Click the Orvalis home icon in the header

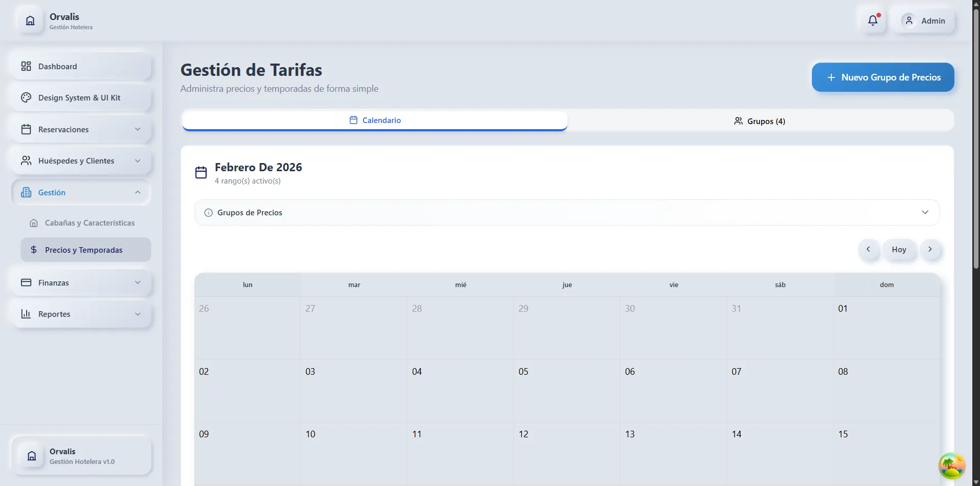tap(30, 21)
